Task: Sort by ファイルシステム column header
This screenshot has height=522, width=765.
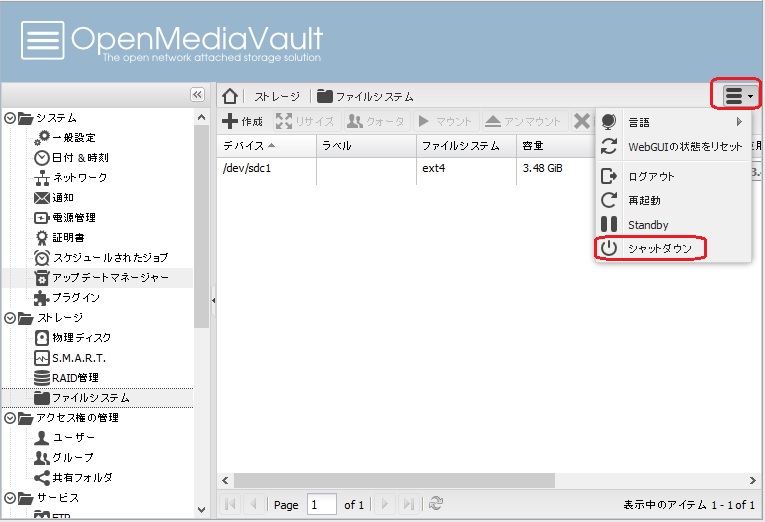Action: click(466, 145)
